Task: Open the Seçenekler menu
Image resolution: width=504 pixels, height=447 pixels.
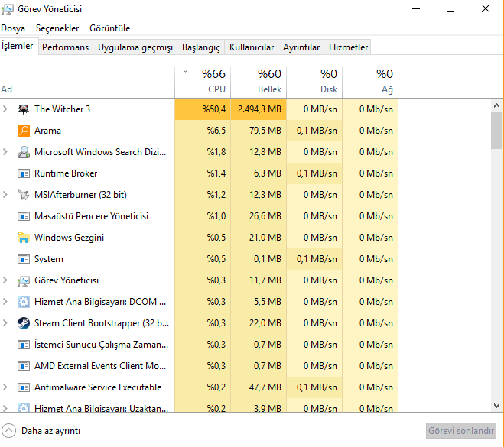Action: point(57,28)
